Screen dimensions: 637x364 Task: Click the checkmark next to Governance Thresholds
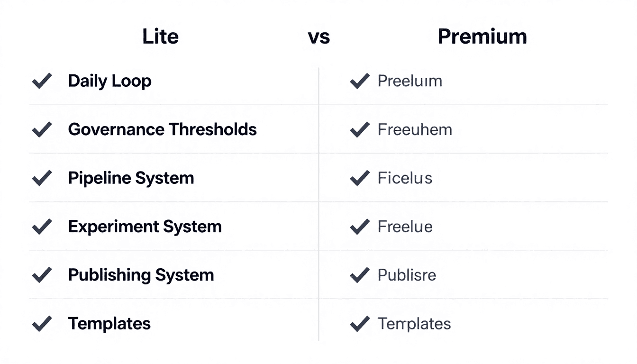42,129
